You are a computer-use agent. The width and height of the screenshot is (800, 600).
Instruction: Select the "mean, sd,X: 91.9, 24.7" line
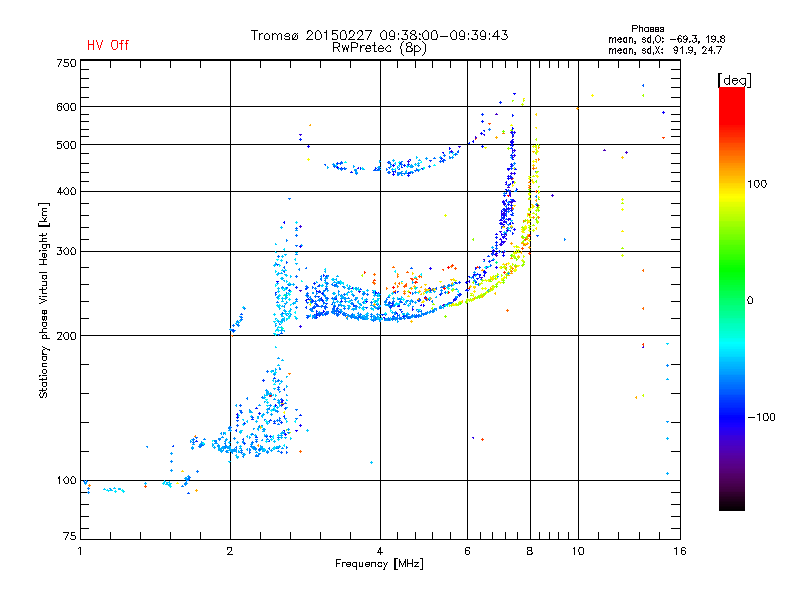(665, 50)
